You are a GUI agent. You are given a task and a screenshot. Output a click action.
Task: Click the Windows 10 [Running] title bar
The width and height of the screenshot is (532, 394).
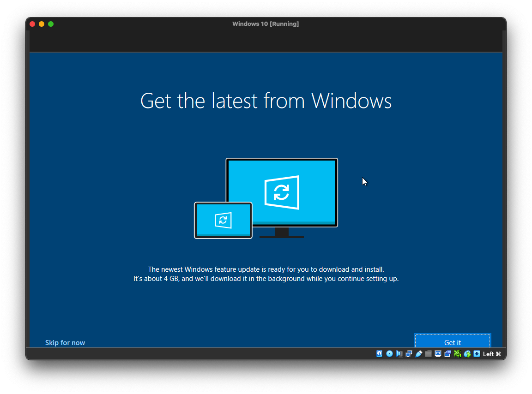(x=266, y=24)
